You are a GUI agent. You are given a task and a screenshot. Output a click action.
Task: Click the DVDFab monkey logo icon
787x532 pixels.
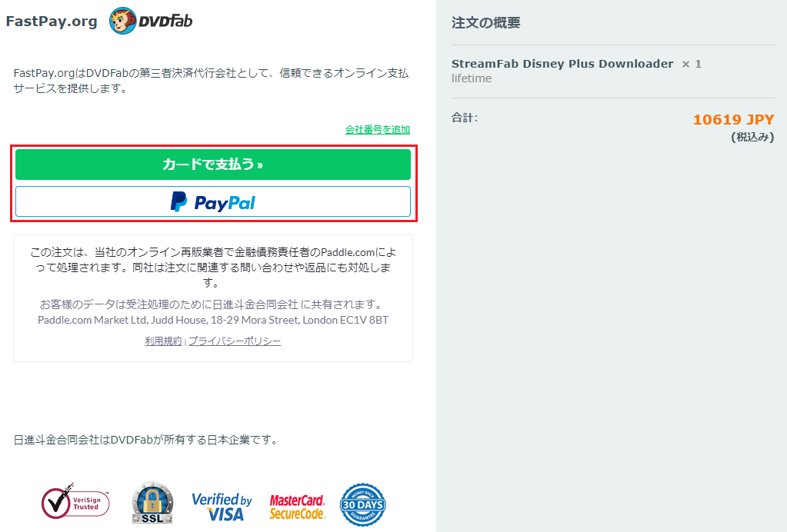click(x=123, y=21)
